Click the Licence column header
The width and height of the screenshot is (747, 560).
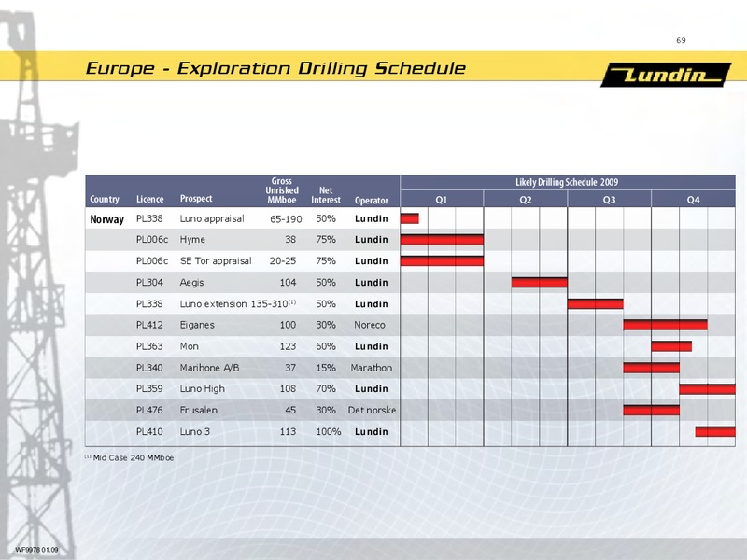150,199
